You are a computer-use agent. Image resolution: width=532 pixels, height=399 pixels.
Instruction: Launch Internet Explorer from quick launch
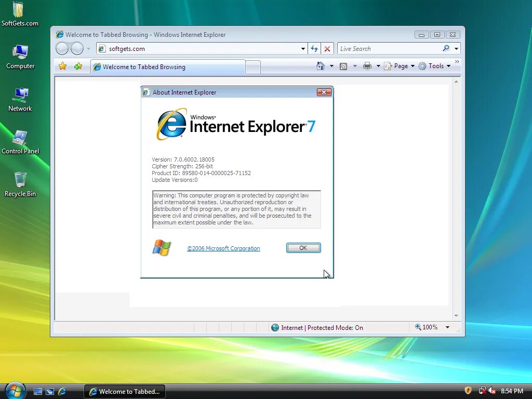click(62, 392)
